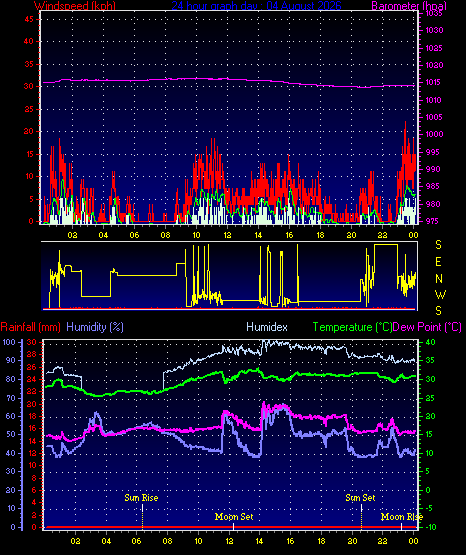The width and height of the screenshot is (466, 555).
Task: Click the 1035 barometer scale value
Action: pos(434,13)
